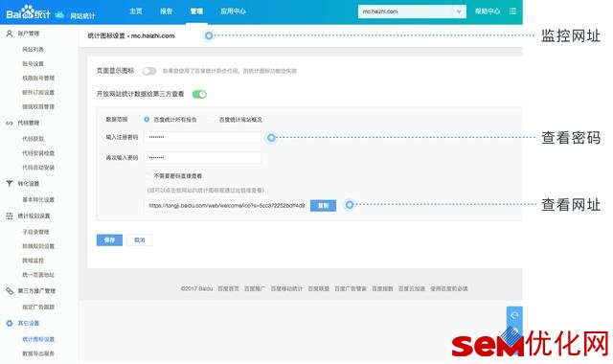Click the 其它设置 section label
Viewport: 613px width, 364px height.
29,324
